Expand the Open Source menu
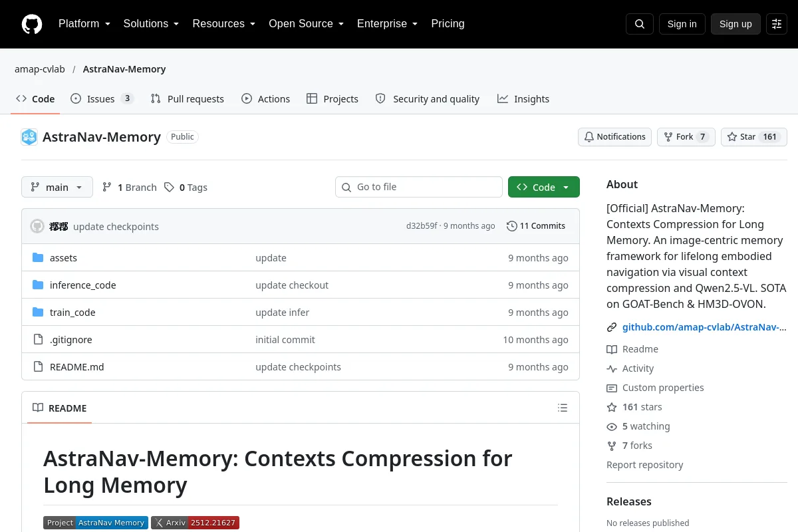The height and width of the screenshot is (532, 798). [306, 24]
